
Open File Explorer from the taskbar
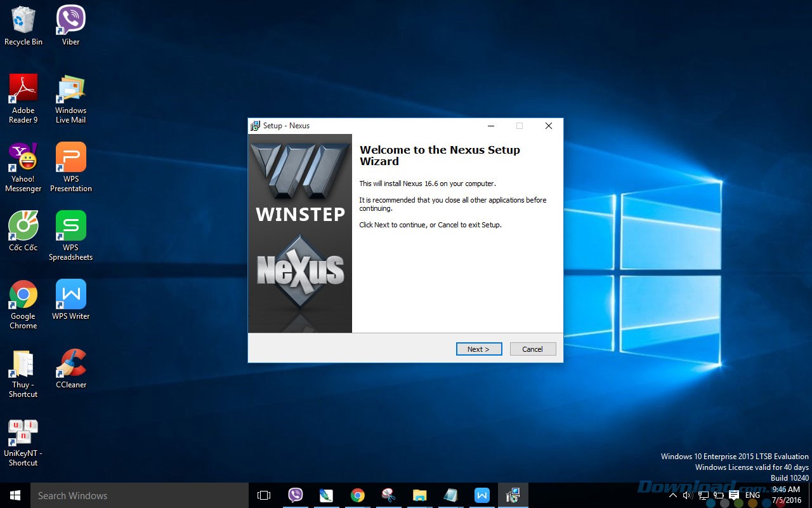(419, 495)
